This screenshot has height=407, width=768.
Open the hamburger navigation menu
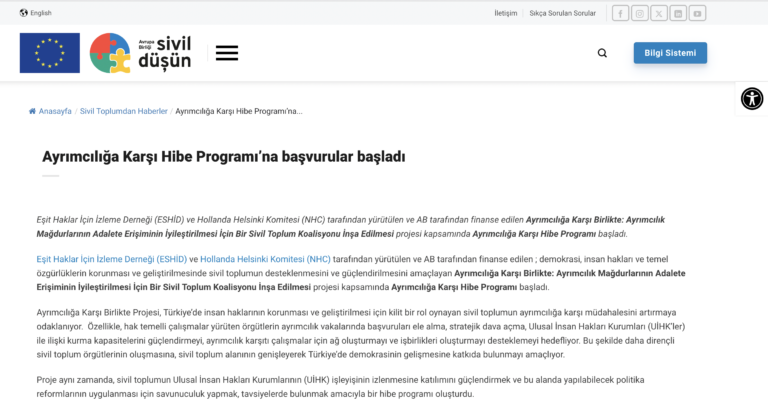point(227,53)
